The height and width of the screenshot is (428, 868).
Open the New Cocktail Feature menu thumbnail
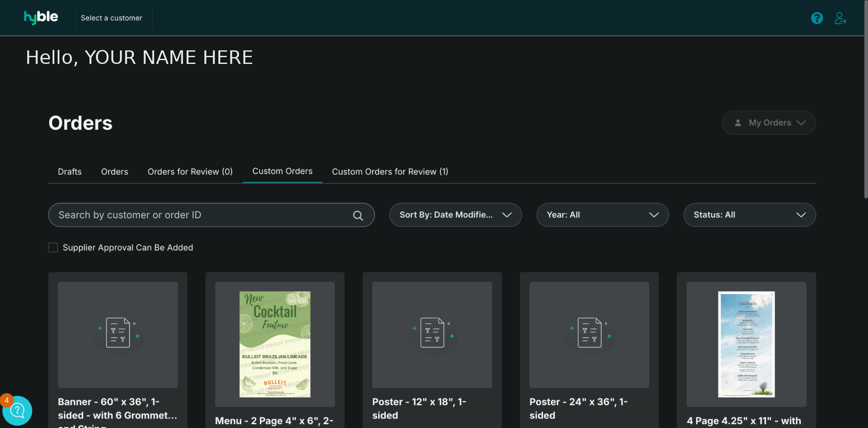tap(275, 344)
